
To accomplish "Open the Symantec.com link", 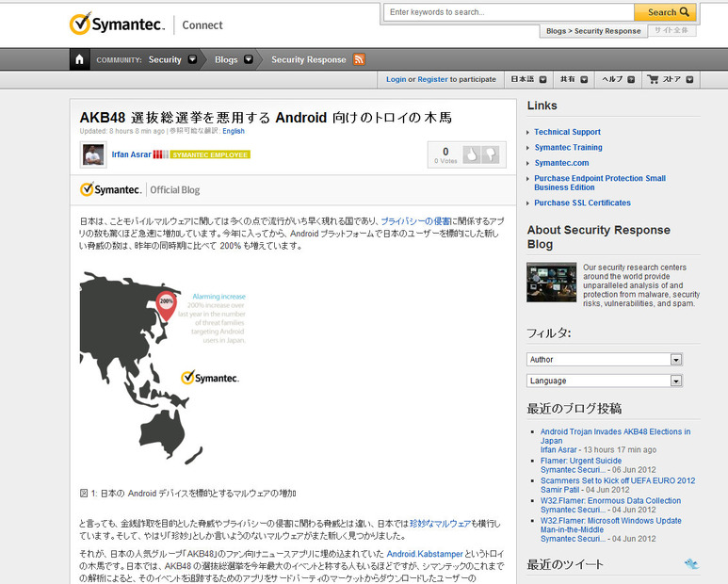I will coord(562,163).
